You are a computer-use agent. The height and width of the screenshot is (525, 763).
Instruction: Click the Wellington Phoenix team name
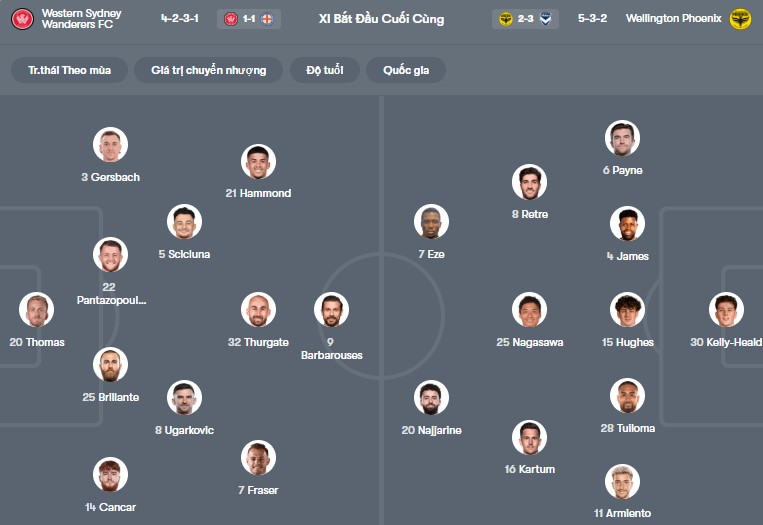(673, 19)
